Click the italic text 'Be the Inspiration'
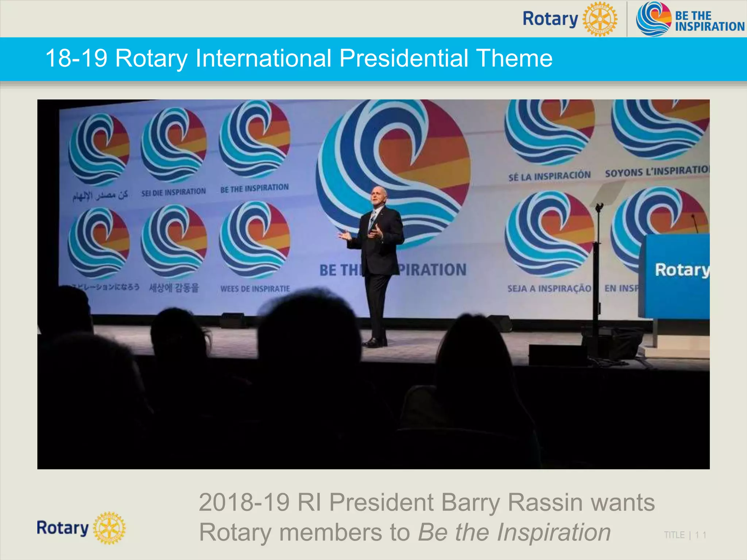Screen dimensions: 747x560 pos(514,532)
